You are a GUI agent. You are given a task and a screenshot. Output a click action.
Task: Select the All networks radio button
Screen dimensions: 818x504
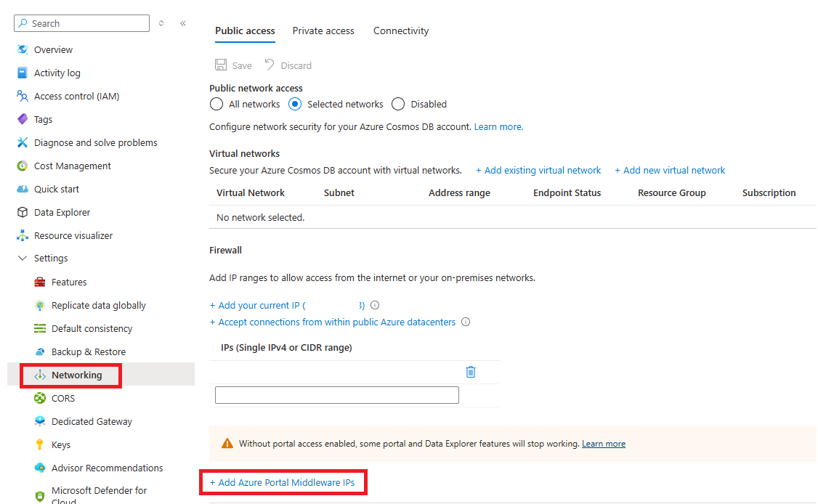216,104
